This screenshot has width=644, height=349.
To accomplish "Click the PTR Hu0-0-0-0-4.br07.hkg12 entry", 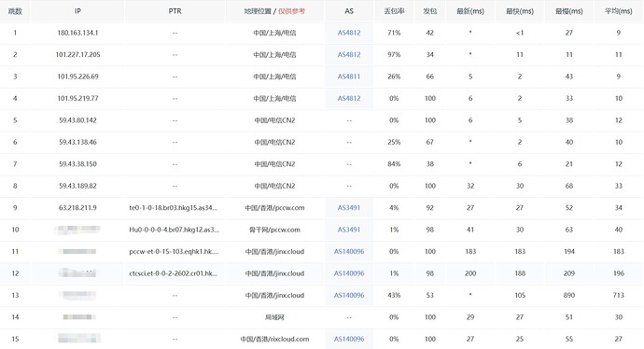I will tap(175, 230).
